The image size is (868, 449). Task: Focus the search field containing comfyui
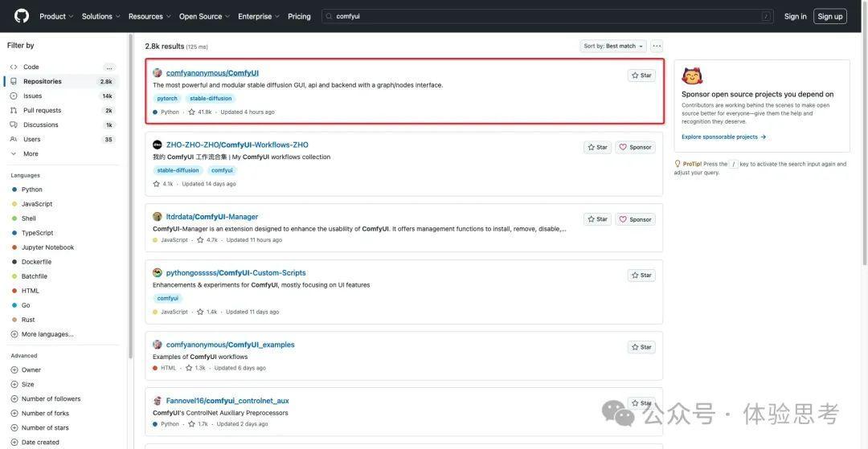pyautogui.click(x=548, y=17)
